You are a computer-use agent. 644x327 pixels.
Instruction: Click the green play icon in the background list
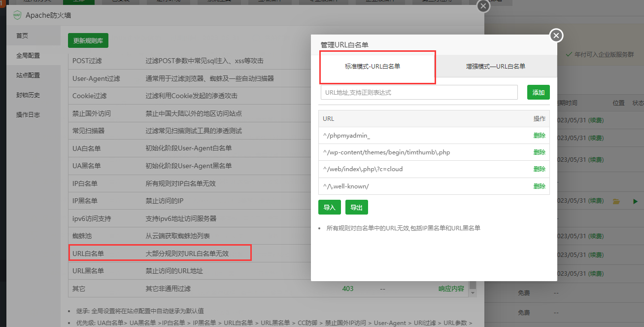point(635,201)
